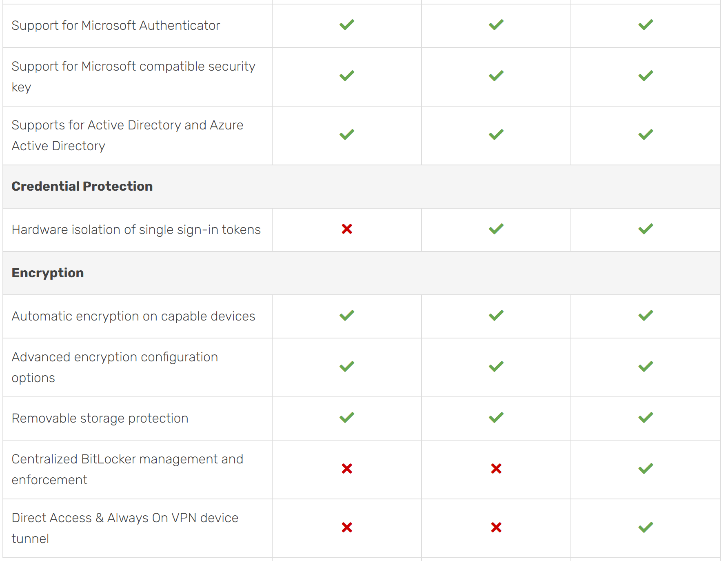Click middle-column checkmark for Active Directory support
728x561 pixels.
(496, 135)
